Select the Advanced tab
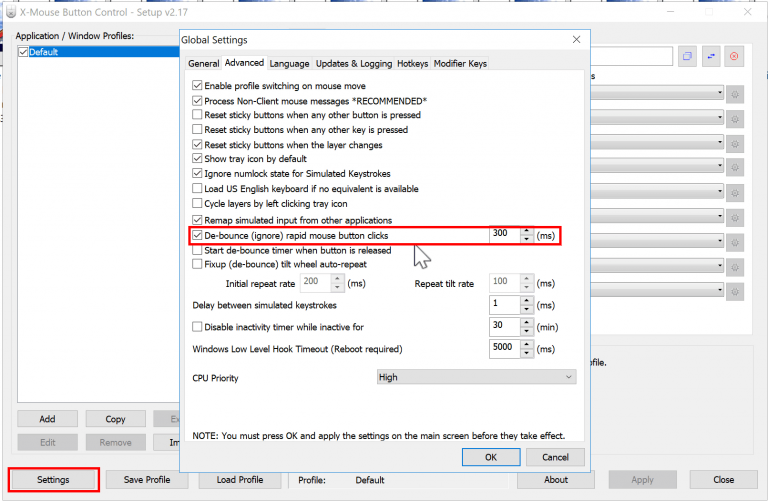The height and width of the screenshot is (501, 768). pyautogui.click(x=244, y=63)
